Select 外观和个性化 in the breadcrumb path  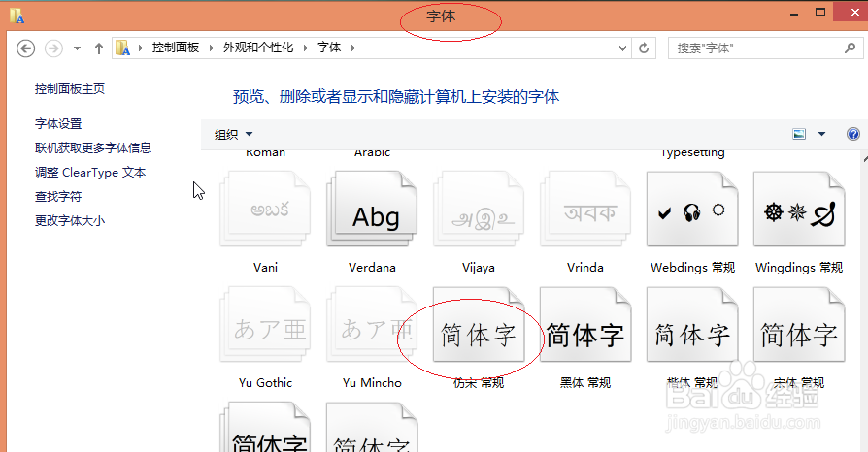click(258, 48)
